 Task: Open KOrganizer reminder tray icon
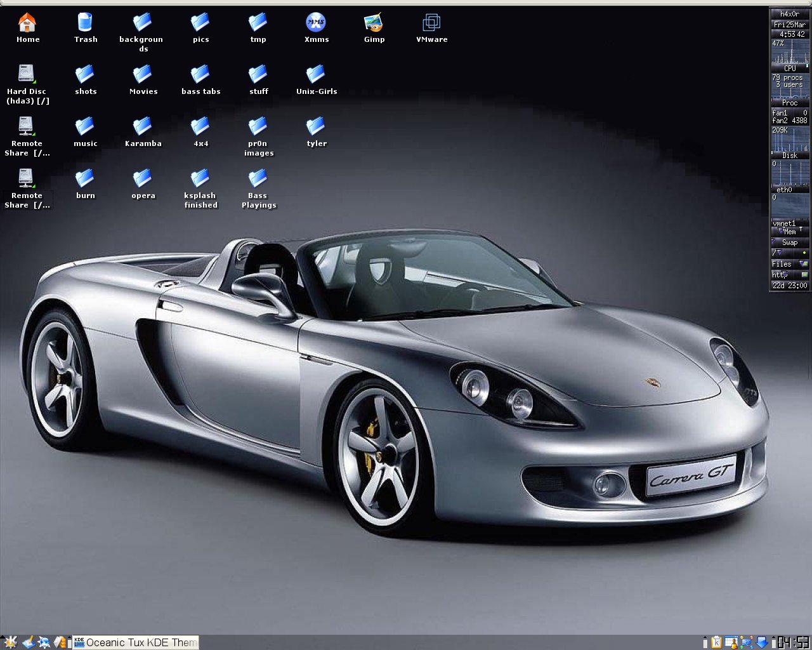[731, 642]
